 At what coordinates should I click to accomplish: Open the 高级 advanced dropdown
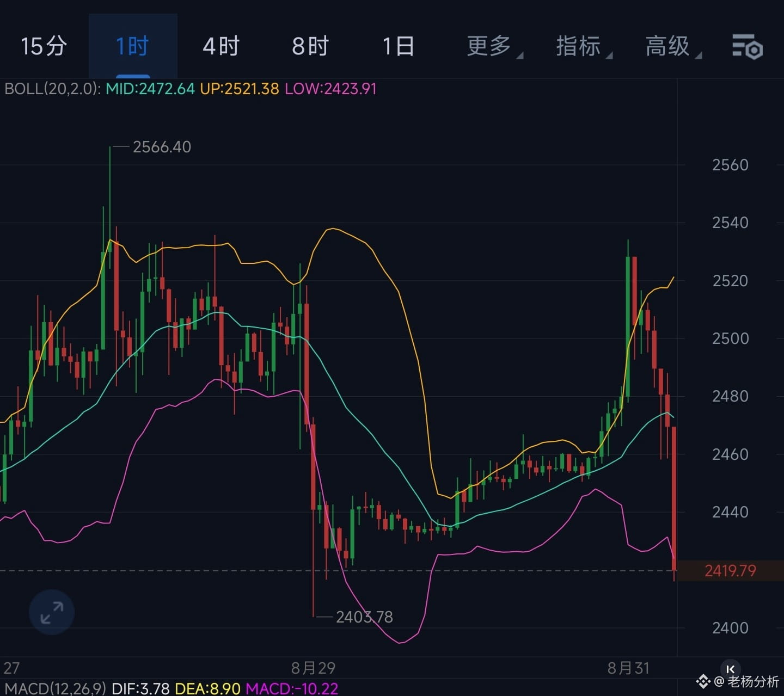673,46
